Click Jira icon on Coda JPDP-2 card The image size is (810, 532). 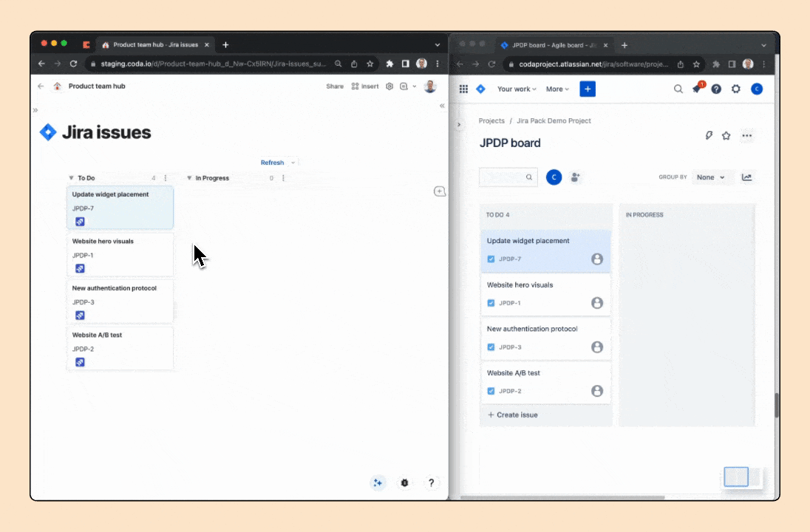(80, 362)
